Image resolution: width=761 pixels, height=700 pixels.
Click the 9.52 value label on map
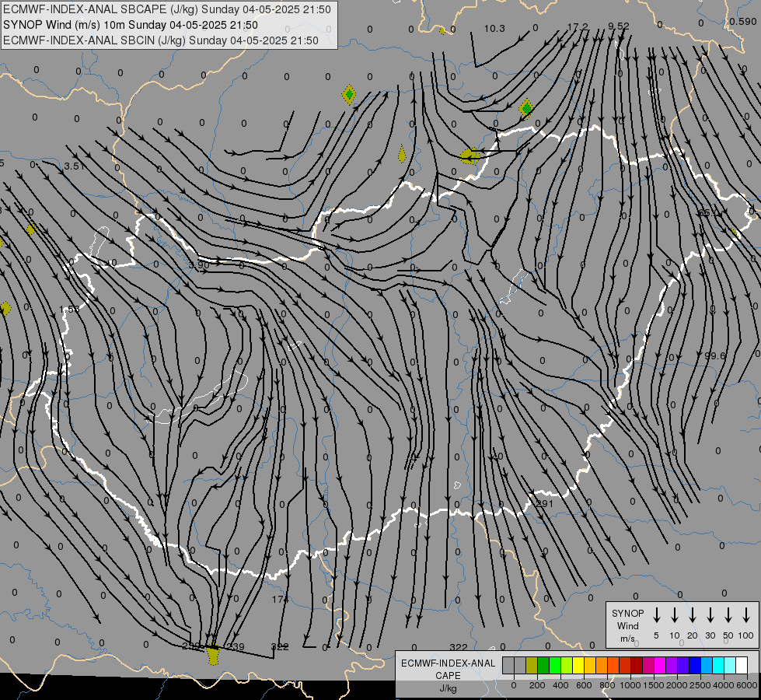(x=618, y=26)
